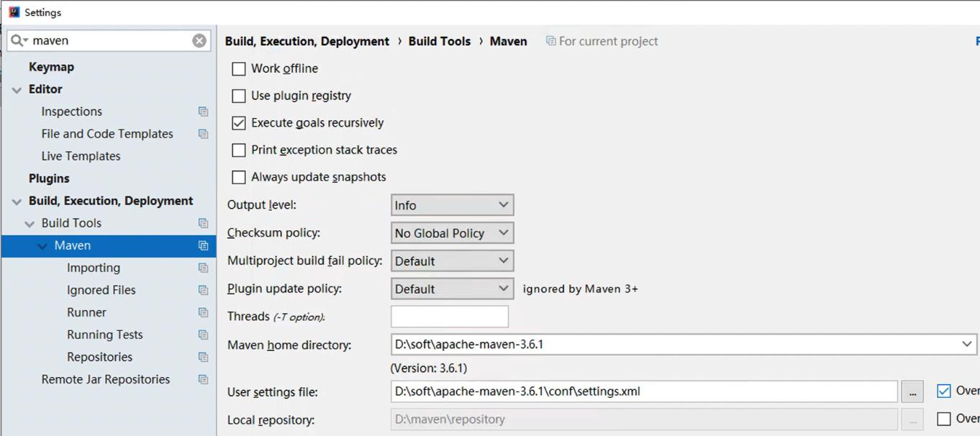The width and height of the screenshot is (980, 436).
Task: Open the Checksum policy dropdown
Action: tap(452, 233)
